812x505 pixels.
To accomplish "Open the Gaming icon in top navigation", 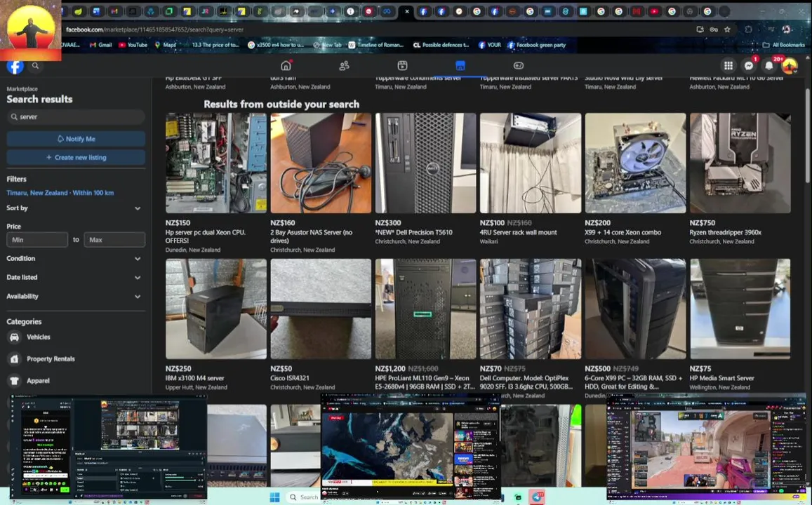I will [x=519, y=66].
